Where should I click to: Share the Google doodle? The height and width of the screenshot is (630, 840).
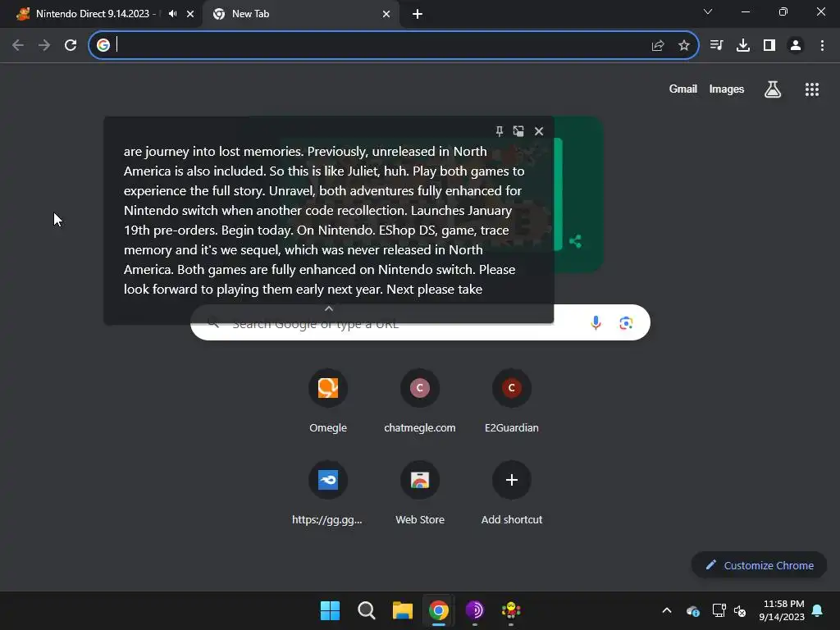[x=575, y=241]
